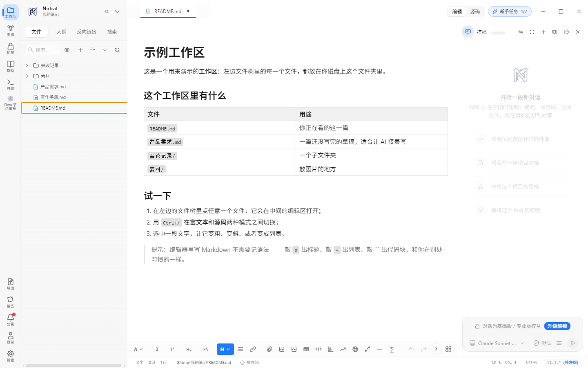Open the 帮助 help section
The image size is (588, 368).
[11, 67]
